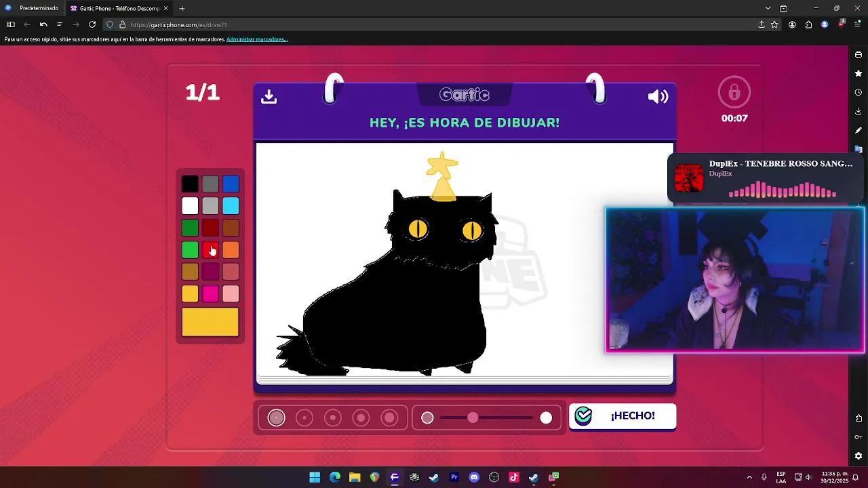Select the dark gray color swatch
This screenshot has width=868, height=488.
(x=210, y=184)
